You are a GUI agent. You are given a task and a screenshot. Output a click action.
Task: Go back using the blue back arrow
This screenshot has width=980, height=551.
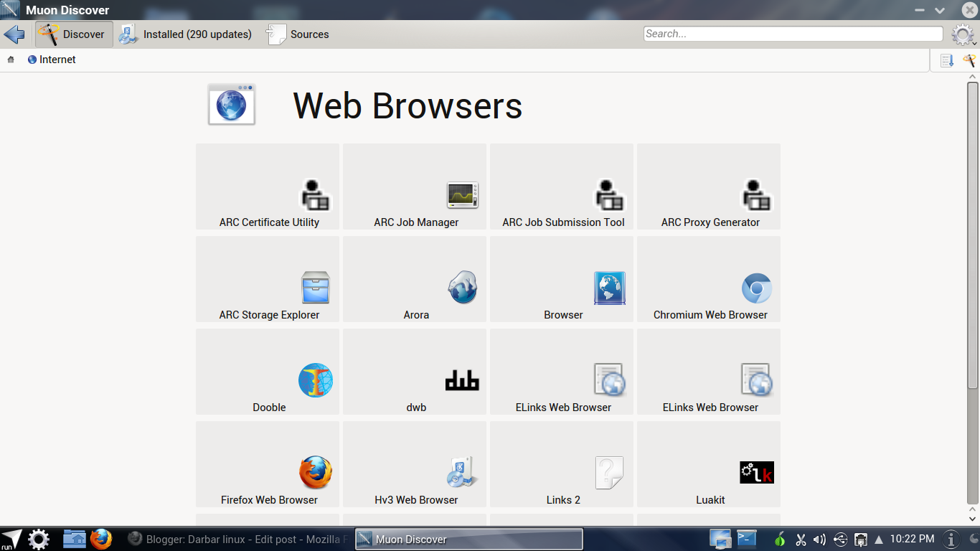point(14,34)
